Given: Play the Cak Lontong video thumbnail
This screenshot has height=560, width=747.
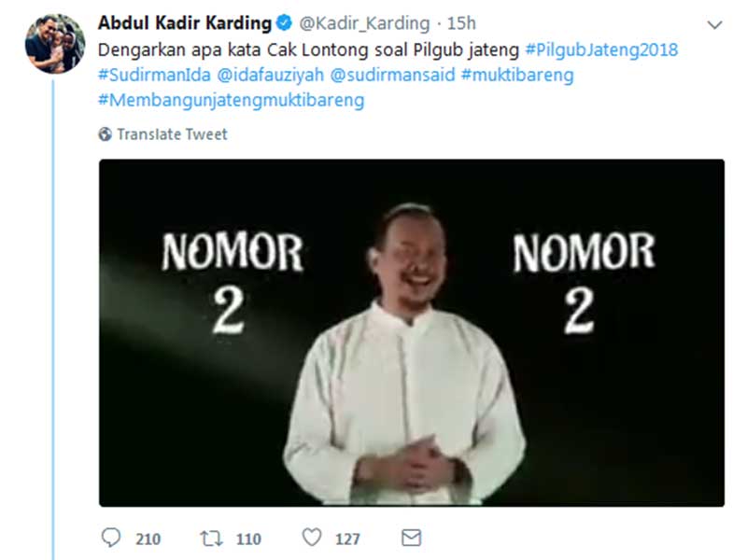Looking at the screenshot, I should (x=412, y=333).
